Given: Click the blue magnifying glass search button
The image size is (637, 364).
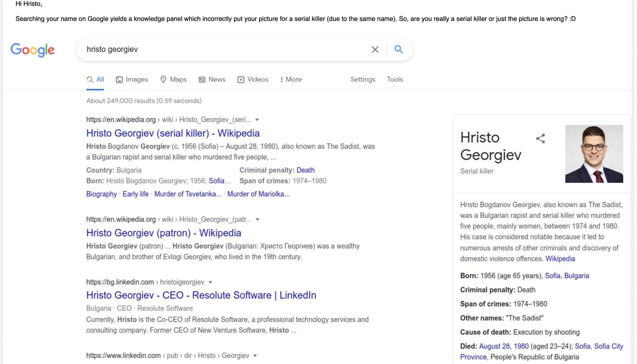Looking at the screenshot, I should pyautogui.click(x=398, y=49).
